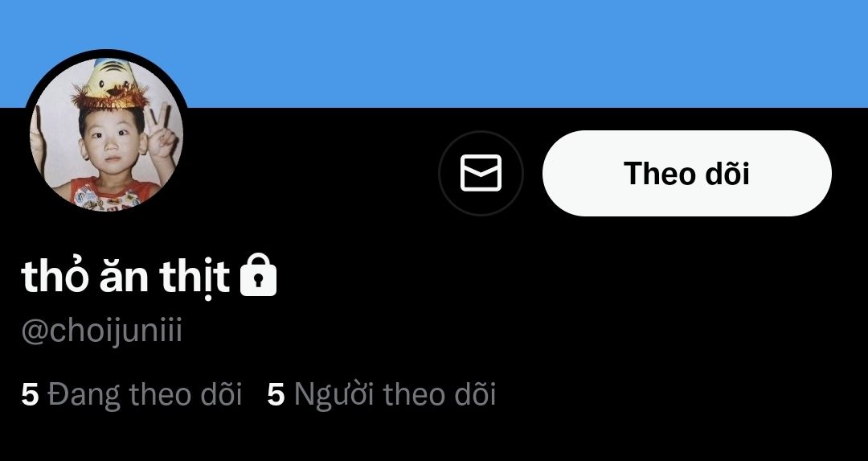The image size is (868, 461).
Task: Follow the account with Theo dõi button
Action: 687,174
